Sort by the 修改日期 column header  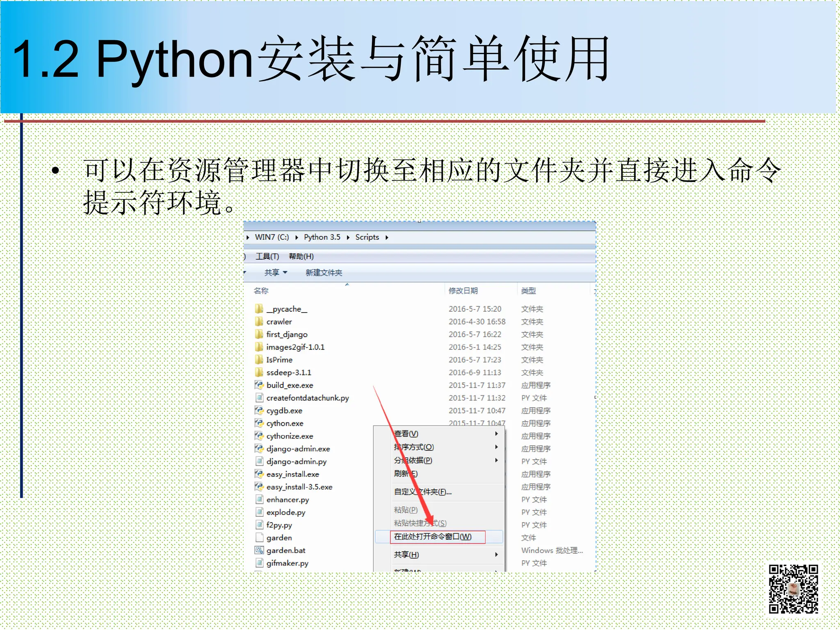coord(463,291)
